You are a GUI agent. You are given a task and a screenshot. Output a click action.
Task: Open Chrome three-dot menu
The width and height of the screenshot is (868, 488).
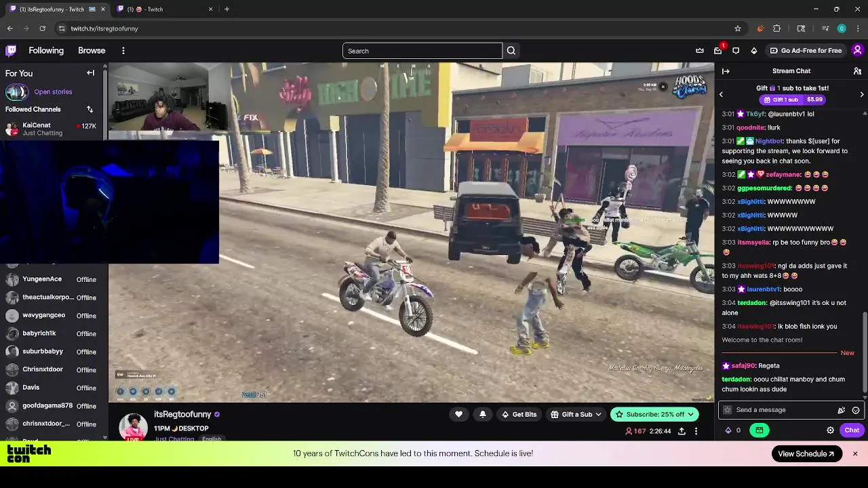point(858,28)
